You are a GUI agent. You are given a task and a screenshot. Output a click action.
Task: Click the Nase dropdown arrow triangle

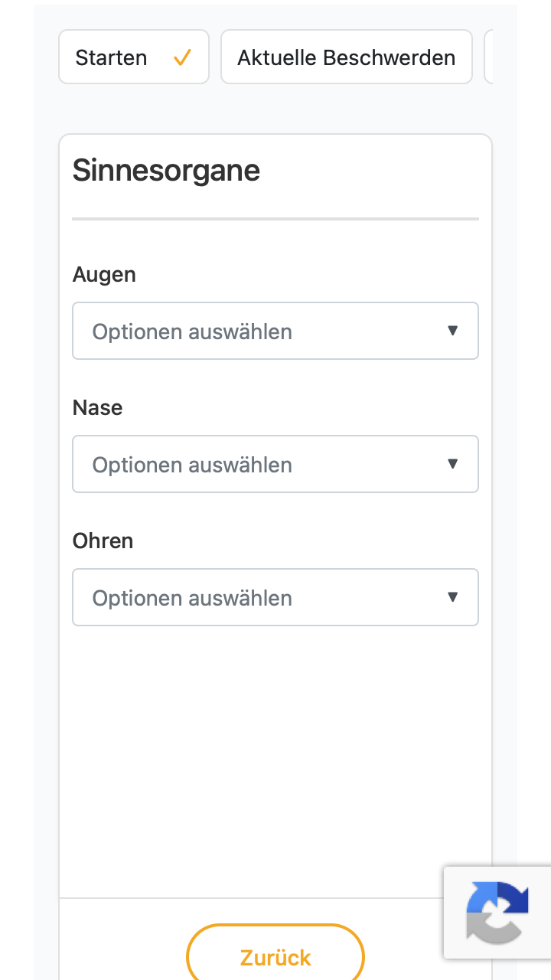point(452,464)
